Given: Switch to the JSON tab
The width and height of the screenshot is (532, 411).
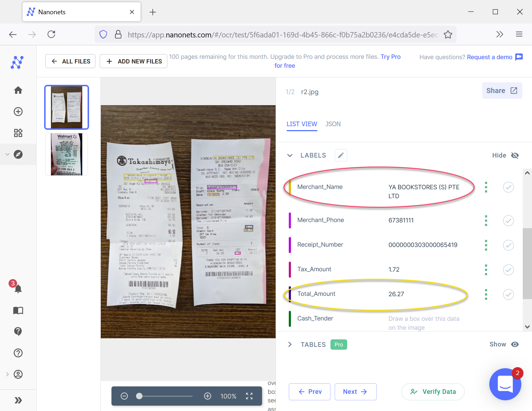Looking at the screenshot, I should click(333, 124).
